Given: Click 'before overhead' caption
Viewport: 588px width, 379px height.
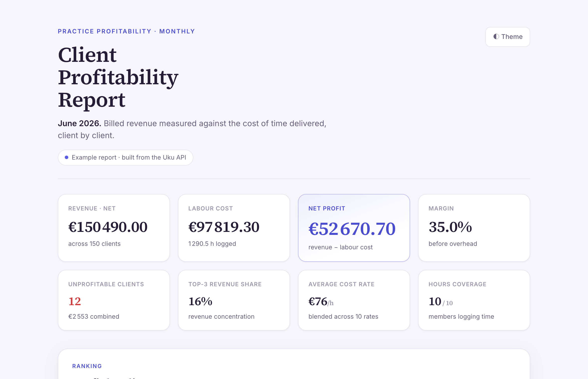Looking at the screenshot, I should coord(453,244).
